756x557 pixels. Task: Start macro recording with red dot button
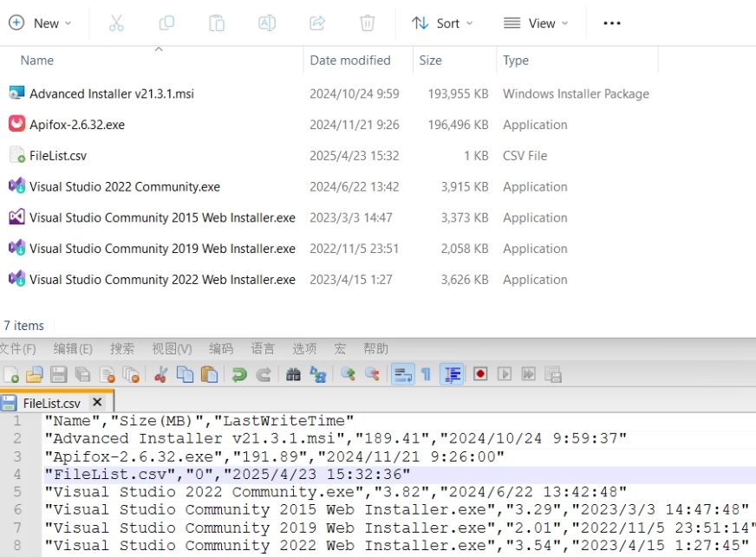coord(480,374)
